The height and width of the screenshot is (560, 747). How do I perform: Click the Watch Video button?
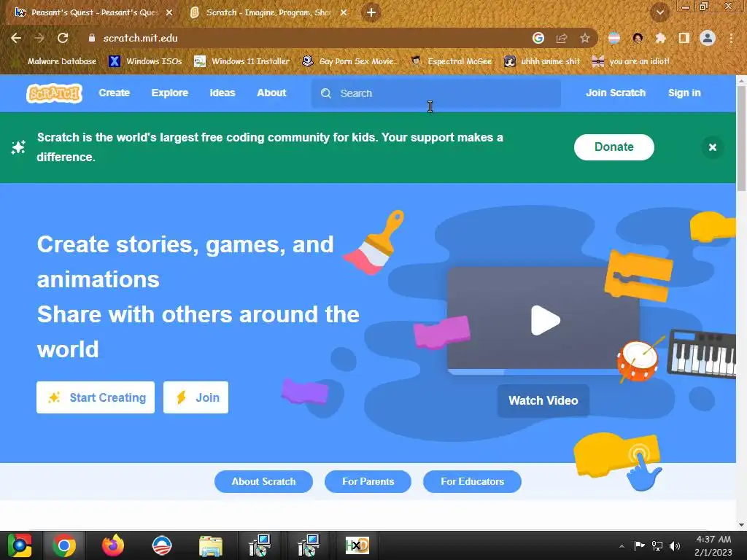pos(543,400)
